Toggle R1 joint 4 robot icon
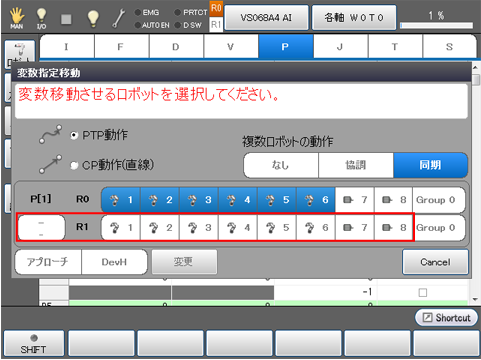Screen dimensions: 481x360 tap(238, 228)
